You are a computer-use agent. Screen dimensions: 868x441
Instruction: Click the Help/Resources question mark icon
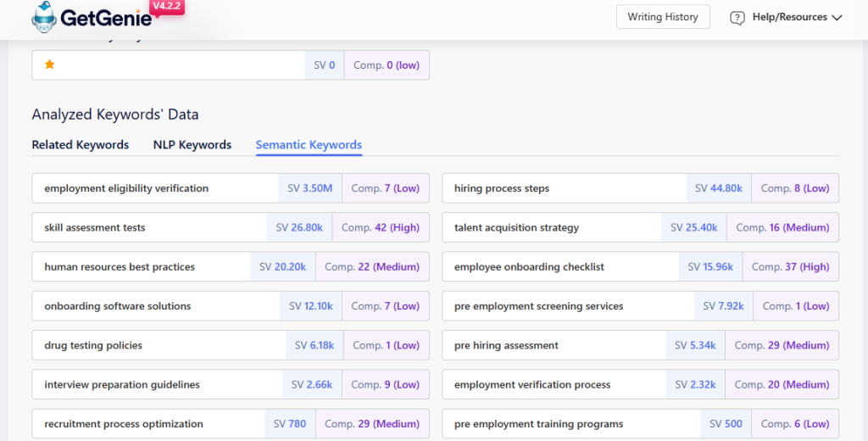coord(737,18)
